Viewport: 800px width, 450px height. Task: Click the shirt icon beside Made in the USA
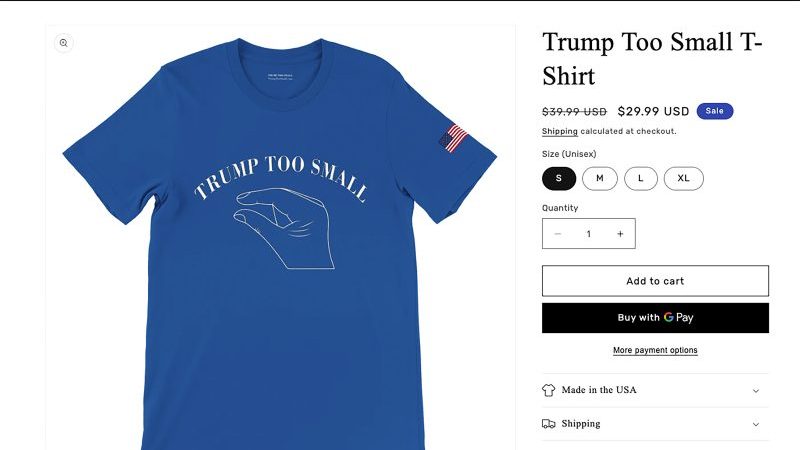[548, 390]
